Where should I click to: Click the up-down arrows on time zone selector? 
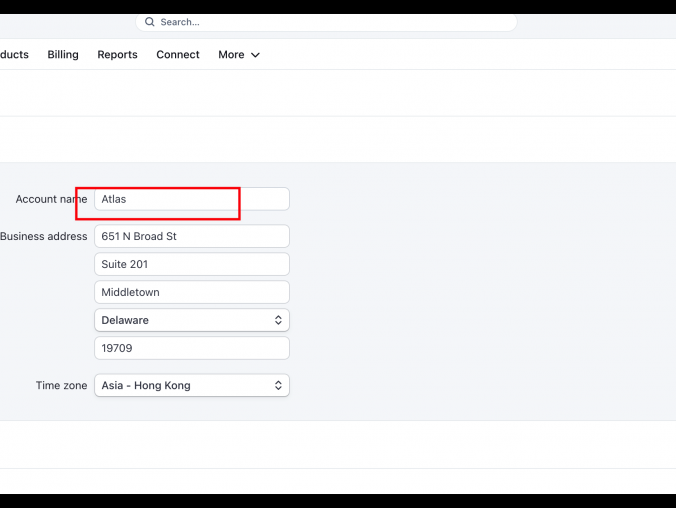278,385
